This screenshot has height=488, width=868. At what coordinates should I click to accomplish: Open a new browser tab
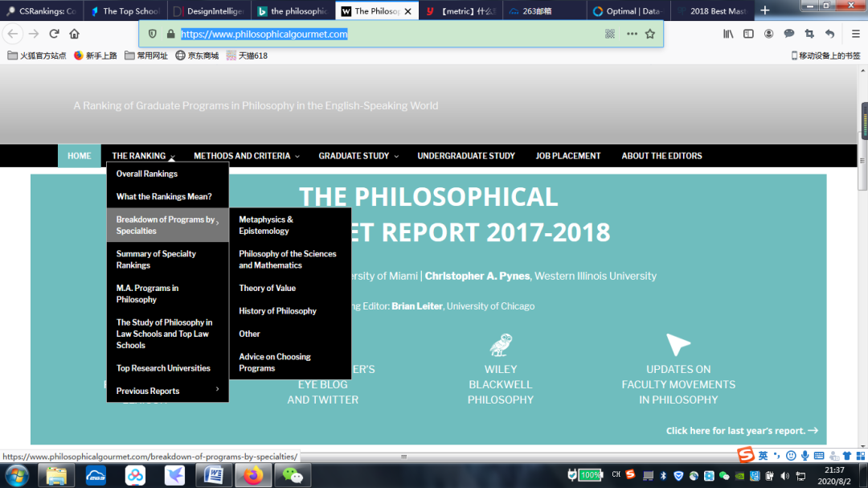764,10
